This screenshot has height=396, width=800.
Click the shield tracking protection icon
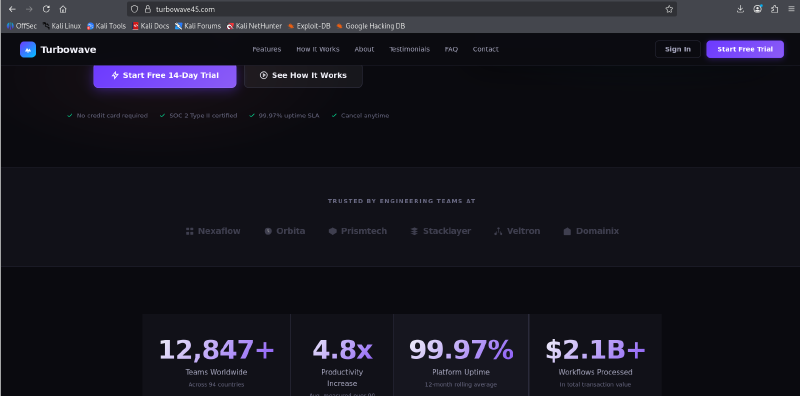(135, 9)
